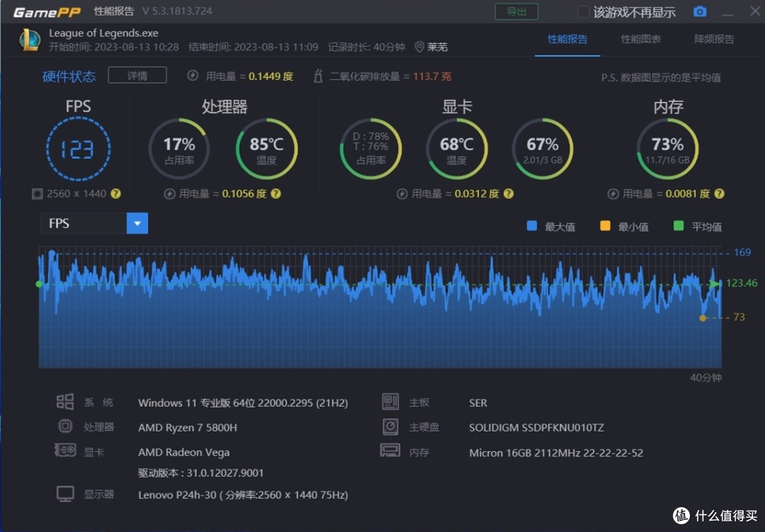Click the graphics card icon in specs list
765x532 pixels.
65,450
